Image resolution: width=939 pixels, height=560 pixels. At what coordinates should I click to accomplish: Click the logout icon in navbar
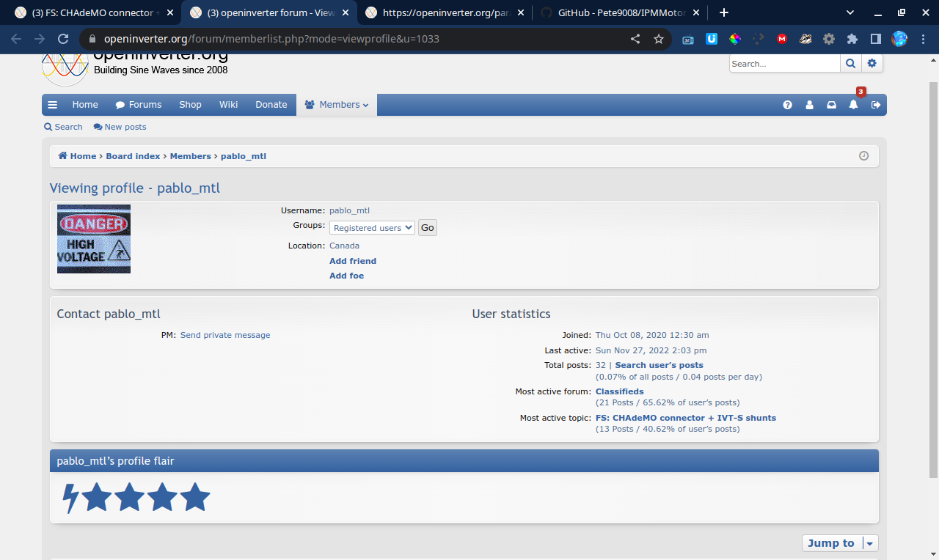point(875,105)
